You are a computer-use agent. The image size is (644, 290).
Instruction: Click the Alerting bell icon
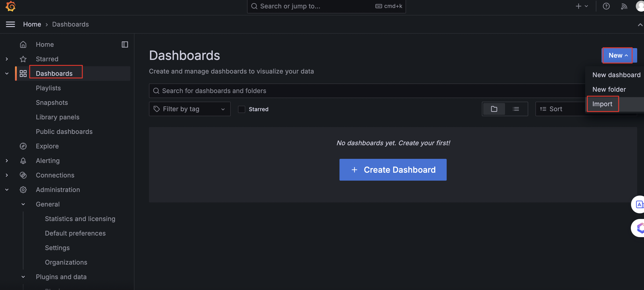click(23, 161)
